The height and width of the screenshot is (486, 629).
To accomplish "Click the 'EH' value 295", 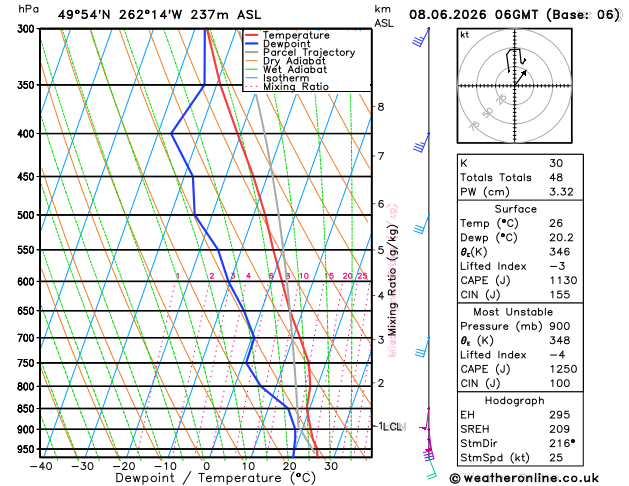I will tap(560, 415).
